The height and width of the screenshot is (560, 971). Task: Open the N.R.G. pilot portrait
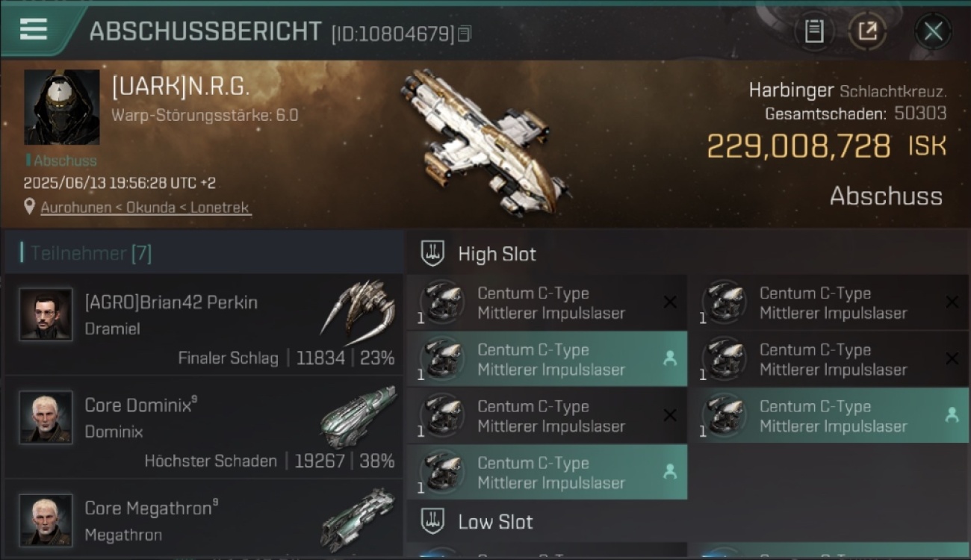coord(62,108)
